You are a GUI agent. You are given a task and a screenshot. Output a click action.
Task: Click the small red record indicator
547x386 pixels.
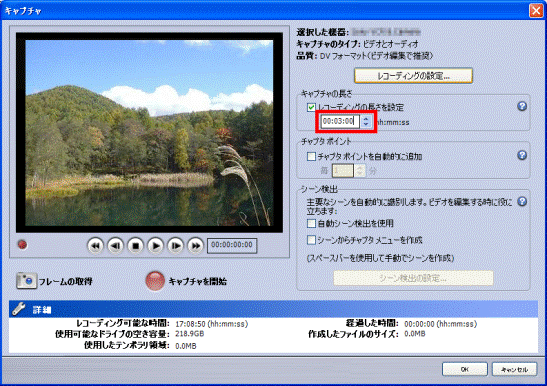(x=22, y=245)
